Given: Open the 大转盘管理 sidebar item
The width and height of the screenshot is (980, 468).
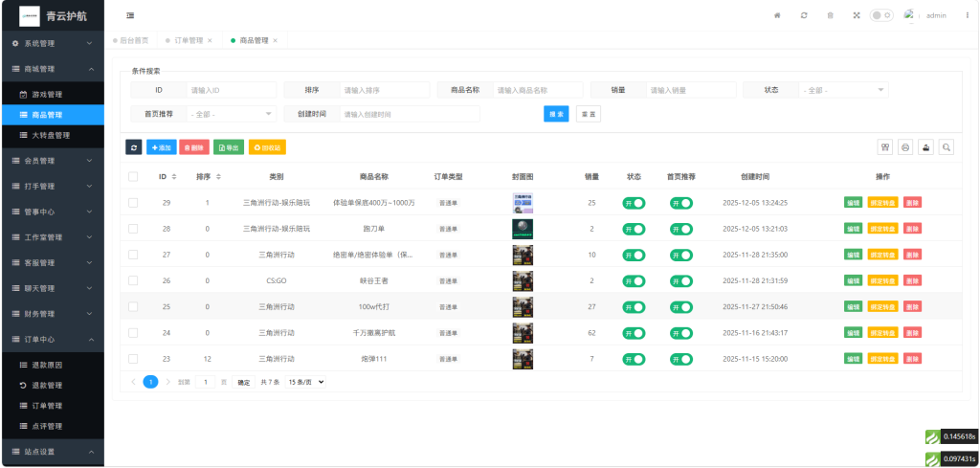Looking at the screenshot, I should coord(52,135).
